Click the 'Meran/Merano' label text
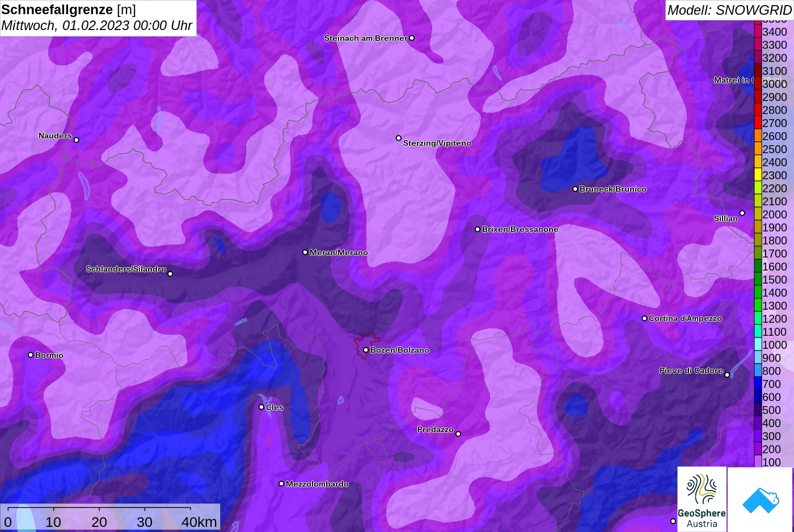This screenshot has height=532, width=794. 339,252
